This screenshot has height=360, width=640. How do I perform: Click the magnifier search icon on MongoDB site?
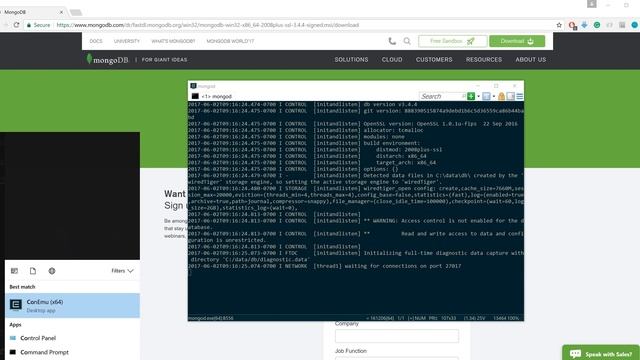[407, 41]
